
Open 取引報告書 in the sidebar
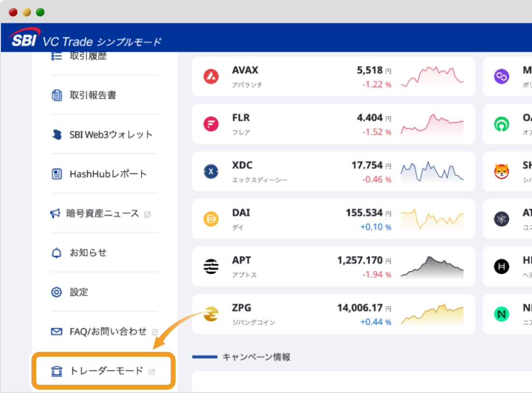click(92, 95)
